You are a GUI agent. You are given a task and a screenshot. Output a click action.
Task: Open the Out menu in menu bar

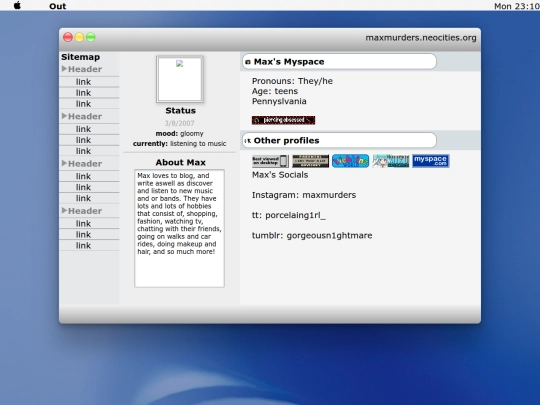[58, 6]
